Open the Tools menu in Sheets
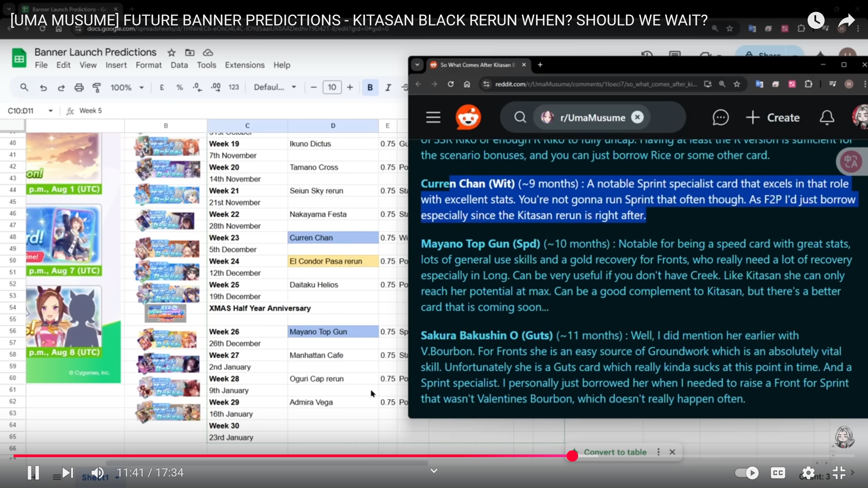868x488 pixels. [x=206, y=65]
